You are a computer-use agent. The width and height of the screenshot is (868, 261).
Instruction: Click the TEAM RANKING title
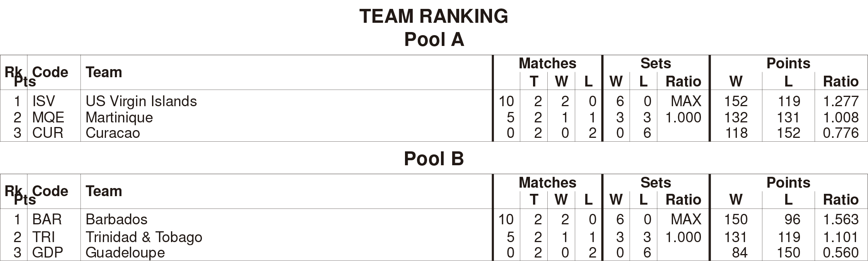[x=434, y=16]
